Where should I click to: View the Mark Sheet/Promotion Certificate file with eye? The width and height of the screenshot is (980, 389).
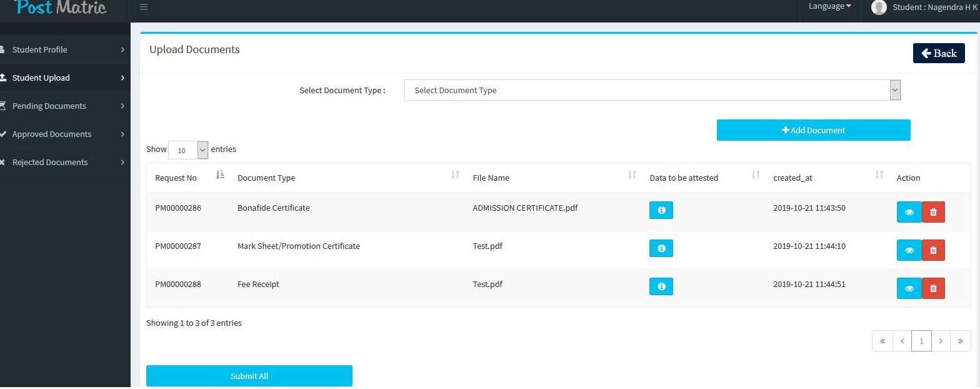pyautogui.click(x=909, y=250)
